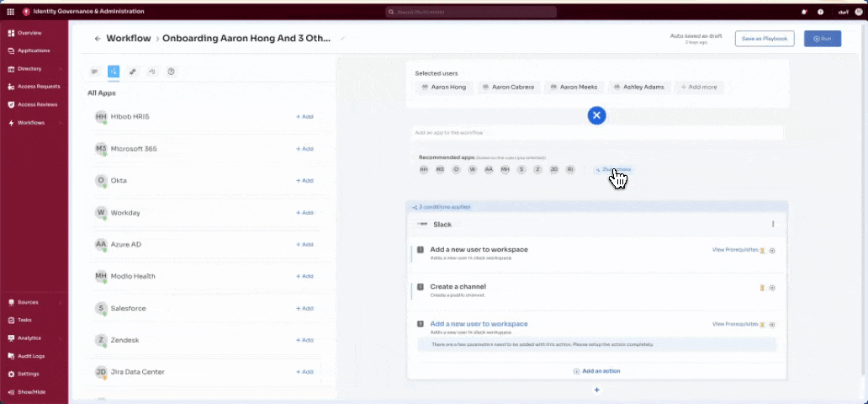
Task: Close app picker with blue X button
Action: pyautogui.click(x=597, y=115)
